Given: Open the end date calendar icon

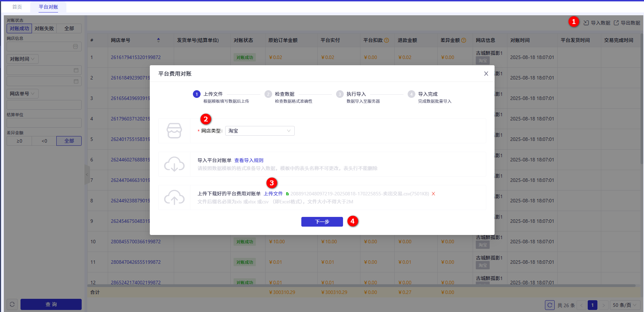Looking at the screenshot, I should coord(76,81).
